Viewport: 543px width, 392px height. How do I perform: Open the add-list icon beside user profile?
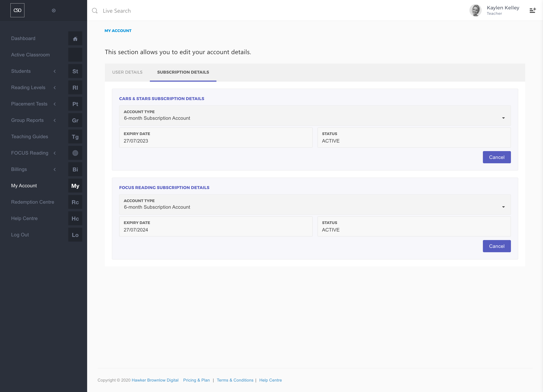tap(533, 10)
